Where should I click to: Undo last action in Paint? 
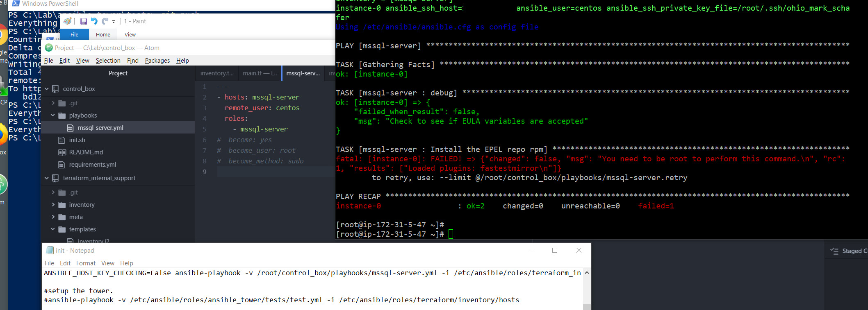click(94, 21)
